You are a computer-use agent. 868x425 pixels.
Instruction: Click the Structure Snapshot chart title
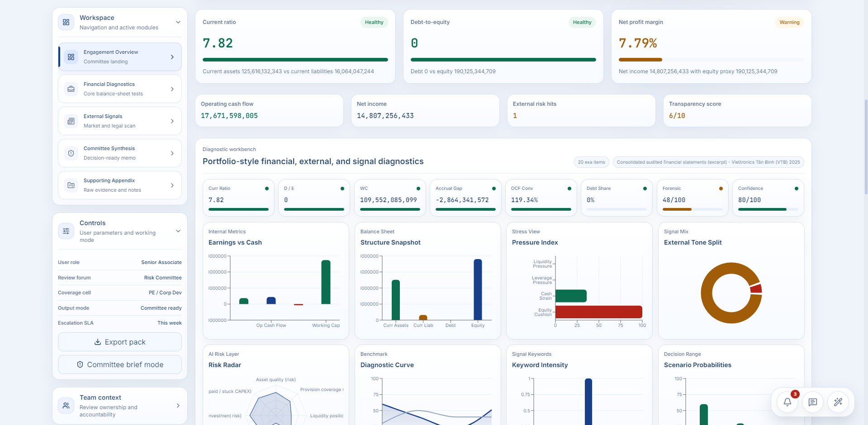(x=390, y=242)
